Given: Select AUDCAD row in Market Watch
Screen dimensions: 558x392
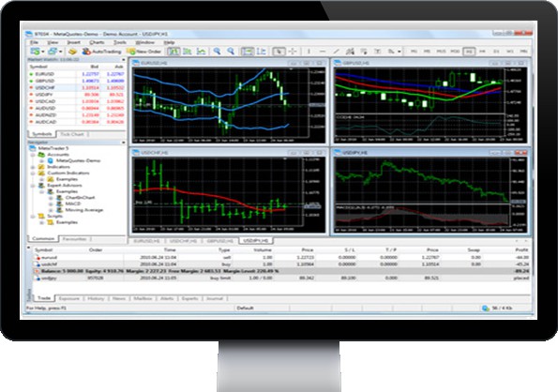Looking at the screenshot, I should 77,122.
